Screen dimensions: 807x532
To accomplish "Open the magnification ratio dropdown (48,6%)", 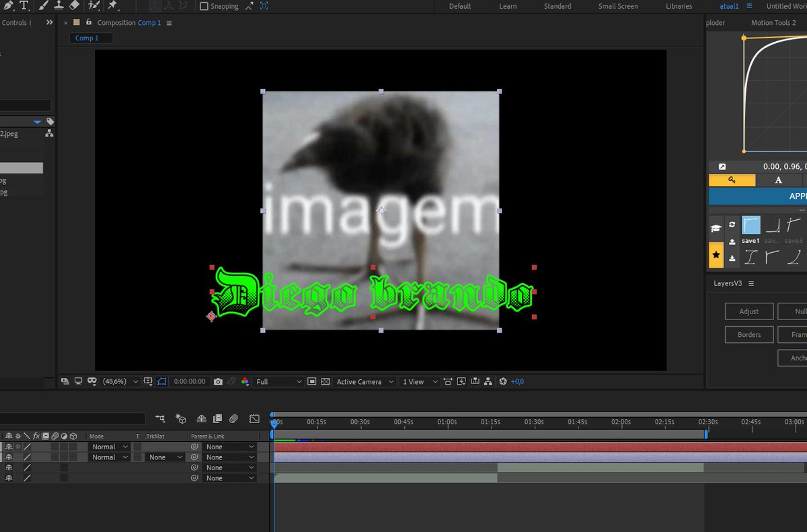I will click(120, 381).
